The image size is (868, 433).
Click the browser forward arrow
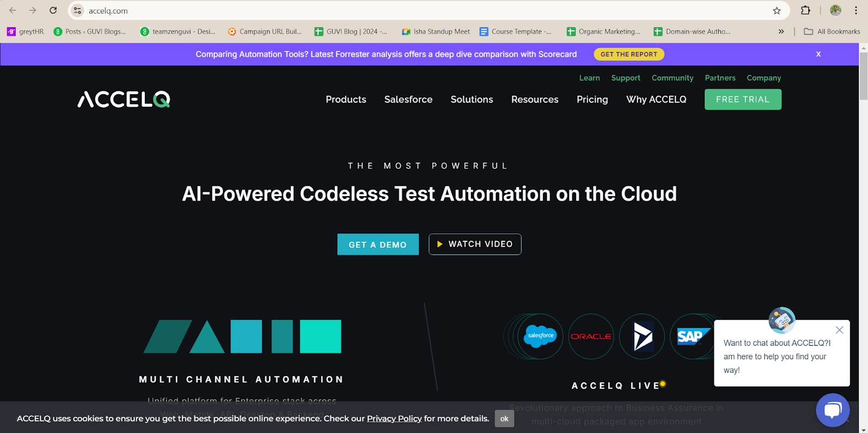tap(33, 10)
